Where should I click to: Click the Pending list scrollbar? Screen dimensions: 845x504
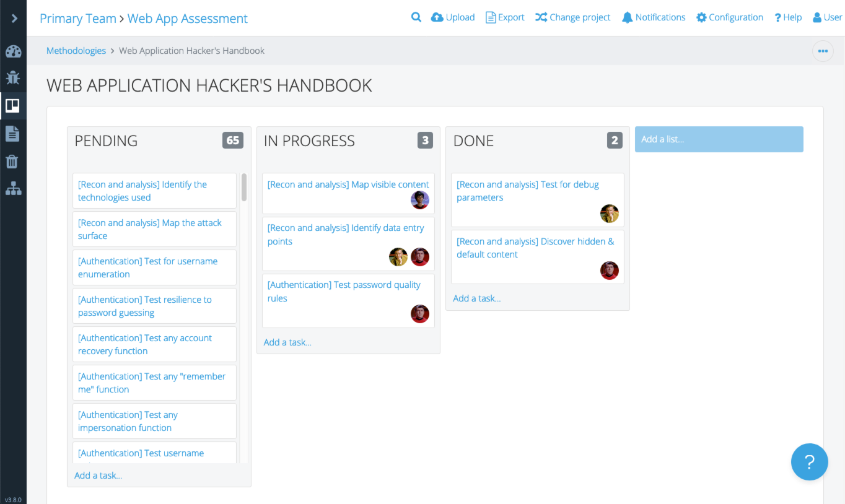point(244,187)
